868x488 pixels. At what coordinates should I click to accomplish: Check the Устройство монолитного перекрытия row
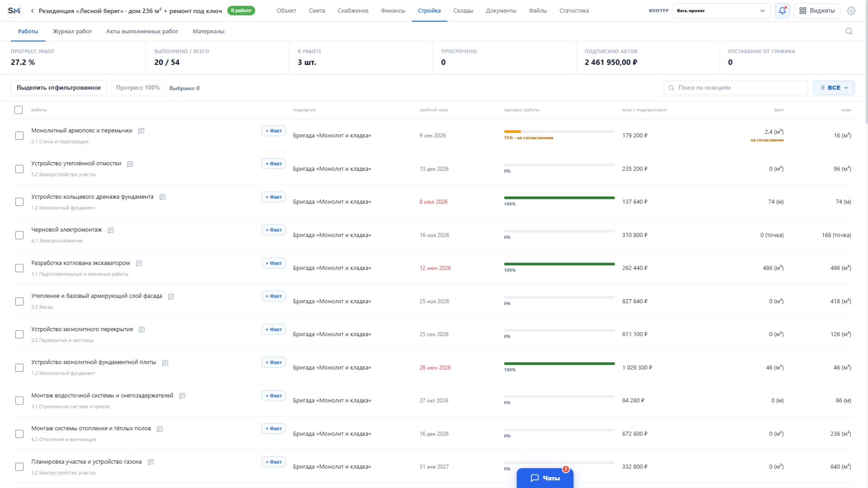(19, 334)
